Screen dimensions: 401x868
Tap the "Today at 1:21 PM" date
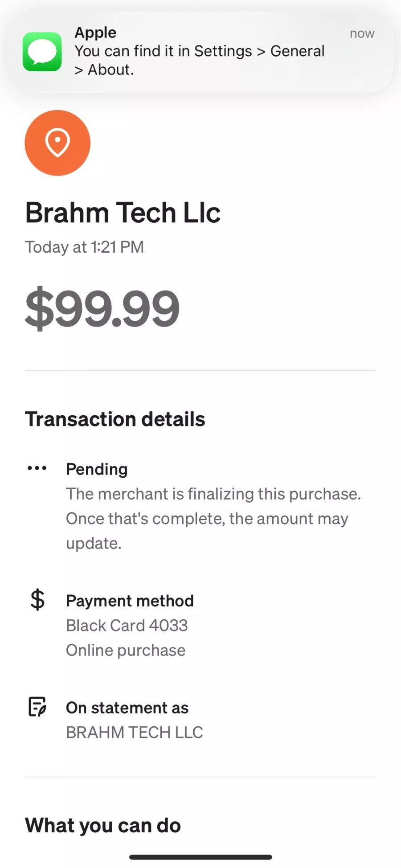[84, 247]
